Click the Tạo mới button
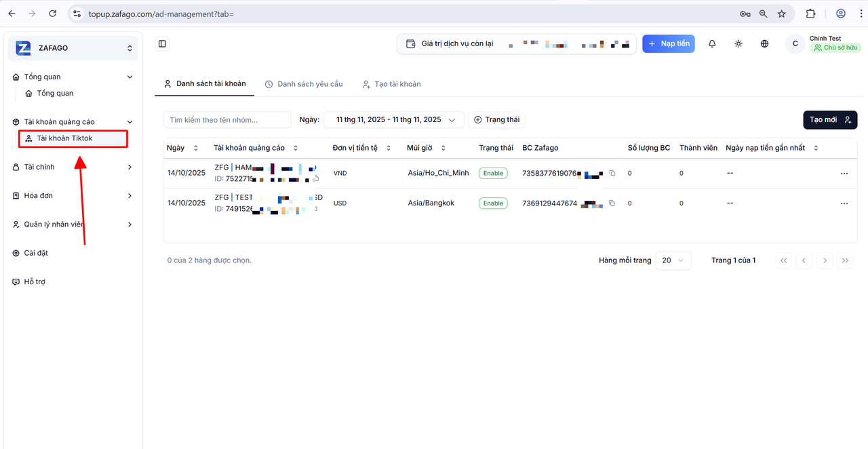This screenshot has height=449, width=868. [x=830, y=119]
